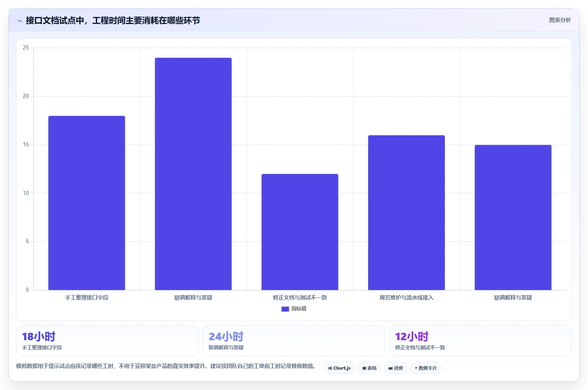Click the 修正文档与测试不一致 bar in the chart
The image size is (588, 390).
pyautogui.click(x=300, y=232)
